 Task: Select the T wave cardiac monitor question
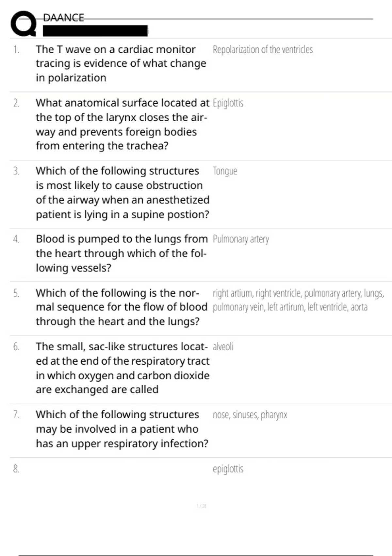(x=121, y=63)
